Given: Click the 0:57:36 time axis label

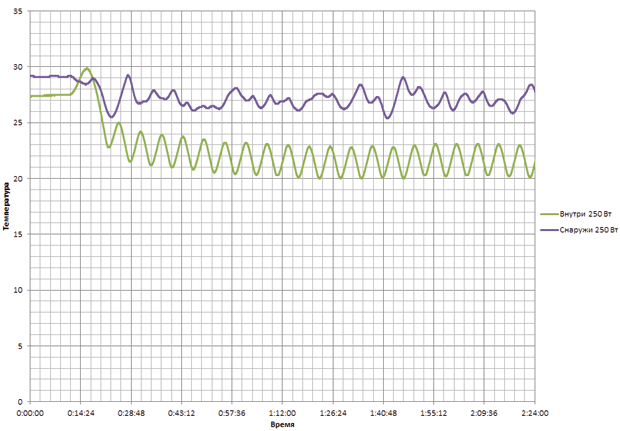Looking at the screenshot, I should (x=232, y=413).
